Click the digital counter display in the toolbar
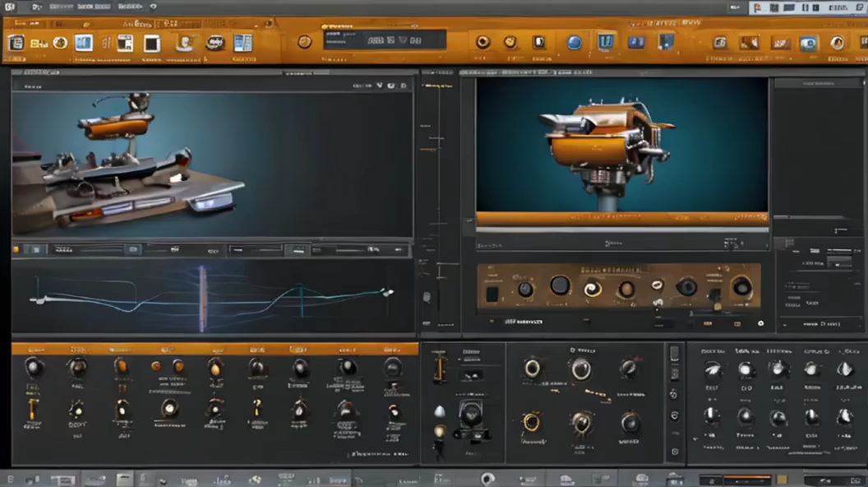868x487 pixels. (x=384, y=40)
